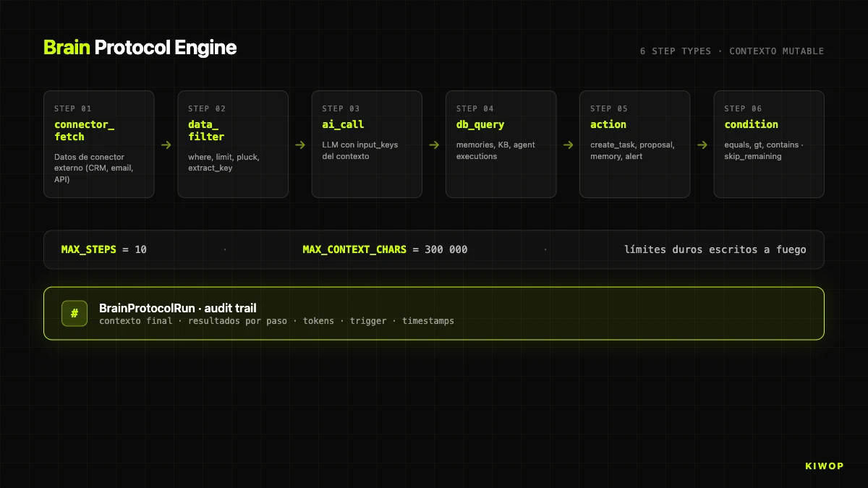Click the KIWOP logo

point(824,466)
